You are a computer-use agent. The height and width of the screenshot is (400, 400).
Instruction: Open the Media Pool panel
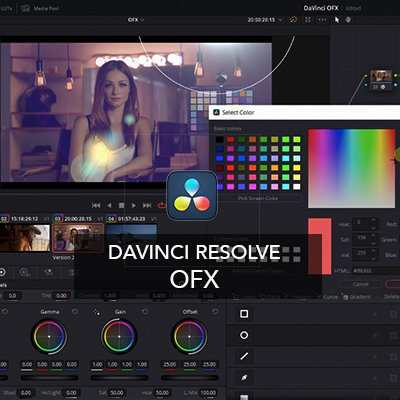point(40,8)
